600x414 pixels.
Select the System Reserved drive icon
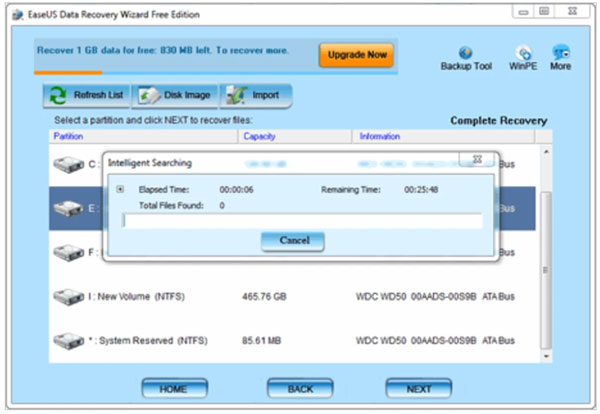click(68, 341)
